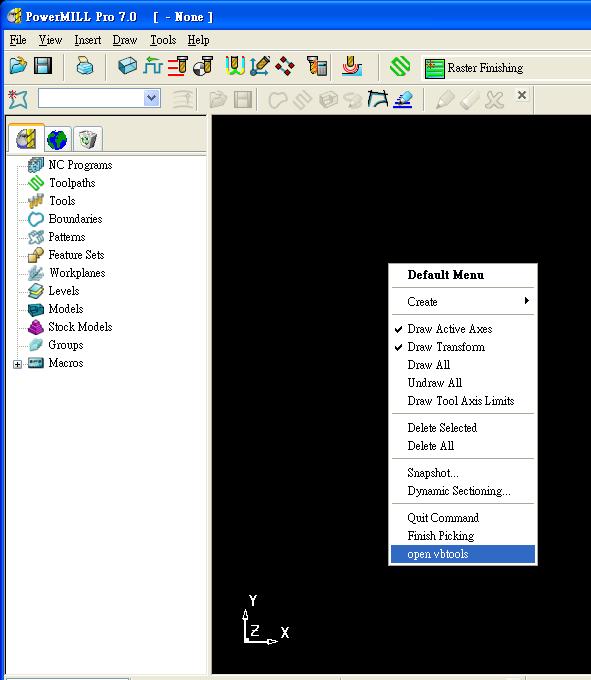Select Macros in explorer tree

click(65, 363)
